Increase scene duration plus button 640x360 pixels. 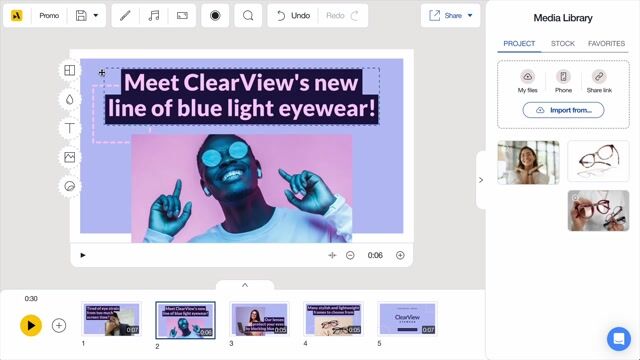(400, 255)
